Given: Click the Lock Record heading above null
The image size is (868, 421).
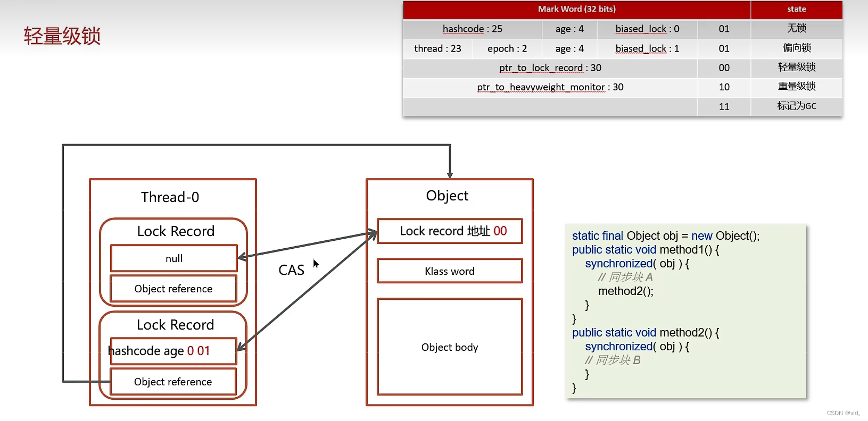Looking at the screenshot, I should 176,231.
